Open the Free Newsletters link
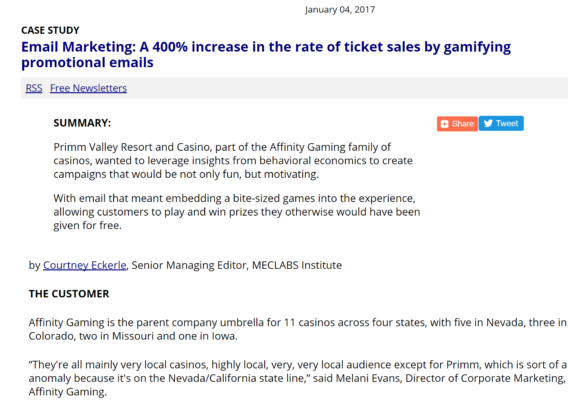This screenshot has width=568, height=409. 88,88
